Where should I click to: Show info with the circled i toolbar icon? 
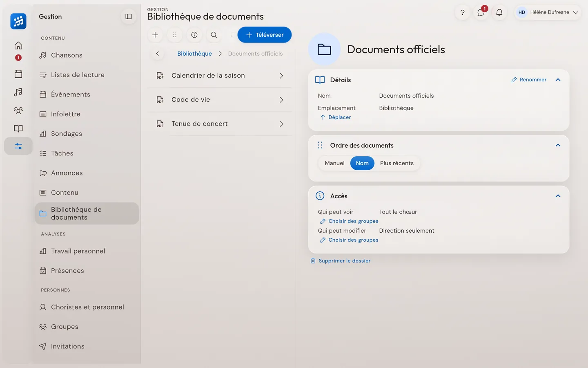(194, 35)
